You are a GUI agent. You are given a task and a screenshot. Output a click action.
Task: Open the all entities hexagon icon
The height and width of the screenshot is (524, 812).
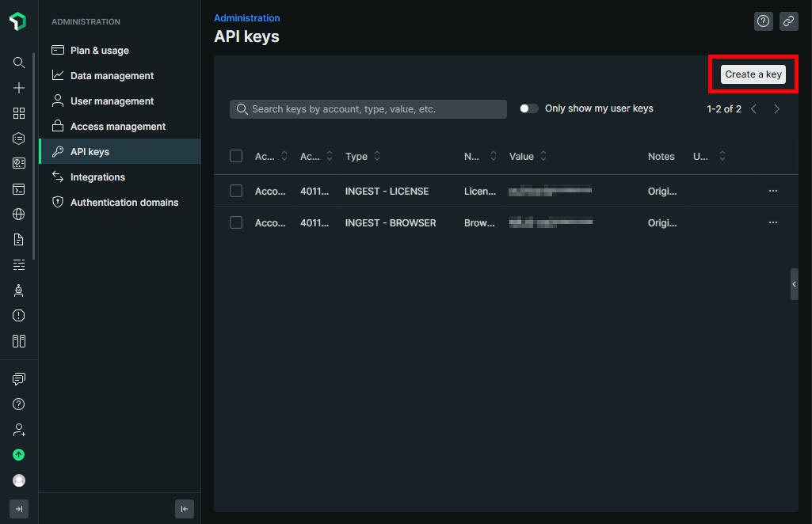tap(19, 139)
